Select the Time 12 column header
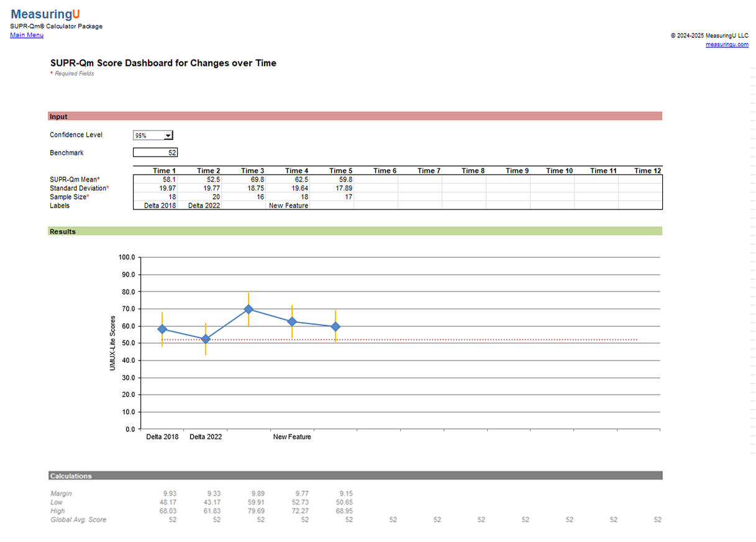 (x=647, y=170)
